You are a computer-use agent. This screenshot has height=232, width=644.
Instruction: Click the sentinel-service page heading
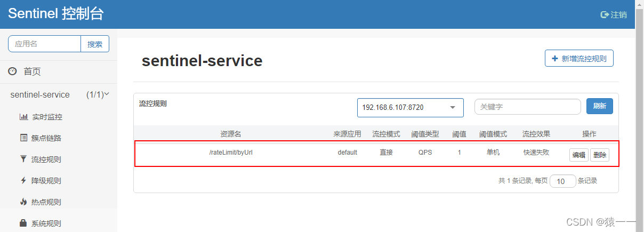click(x=202, y=61)
